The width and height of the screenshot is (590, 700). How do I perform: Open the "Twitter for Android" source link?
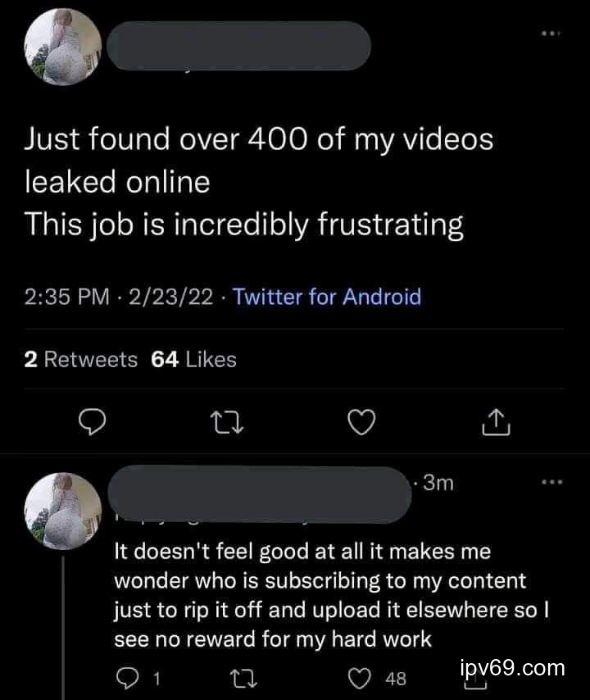click(x=327, y=296)
